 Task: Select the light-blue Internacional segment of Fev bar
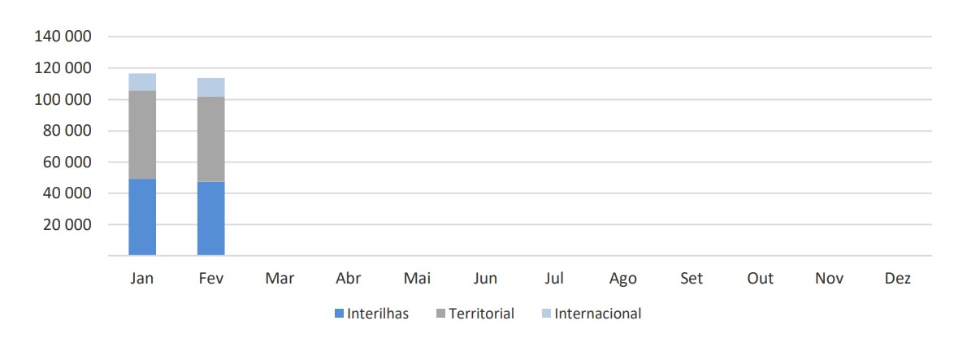pos(210,87)
